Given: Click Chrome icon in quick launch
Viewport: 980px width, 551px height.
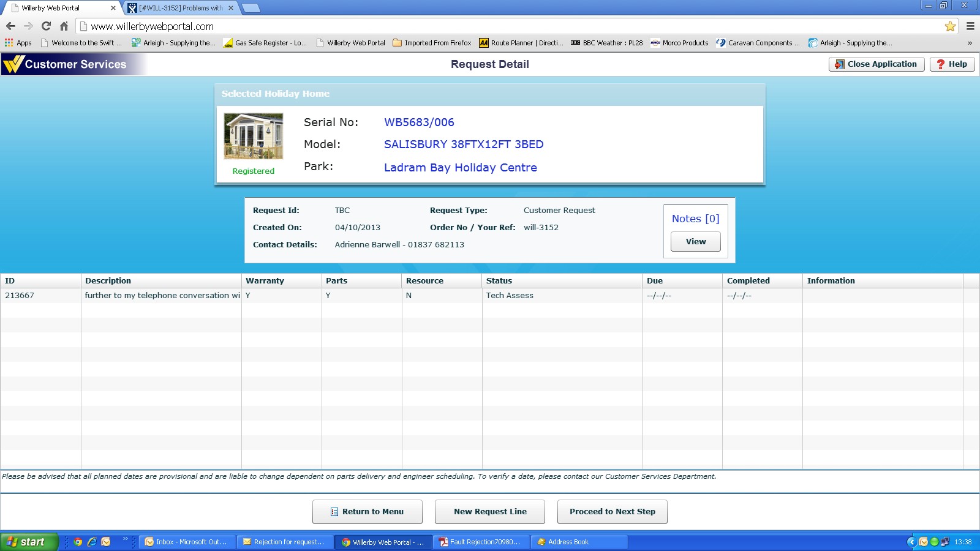Looking at the screenshot, I should tap(78, 542).
